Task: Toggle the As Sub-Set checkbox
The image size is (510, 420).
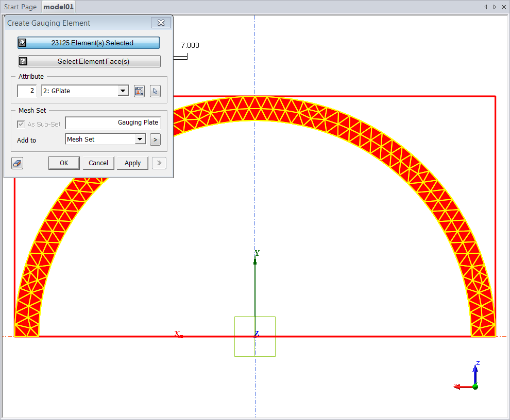Action: point(21,124)
